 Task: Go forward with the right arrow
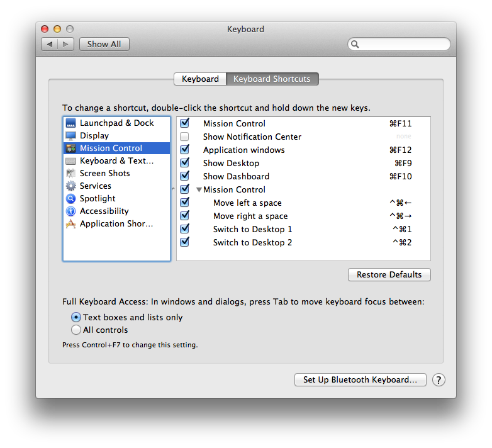[65, 44]
